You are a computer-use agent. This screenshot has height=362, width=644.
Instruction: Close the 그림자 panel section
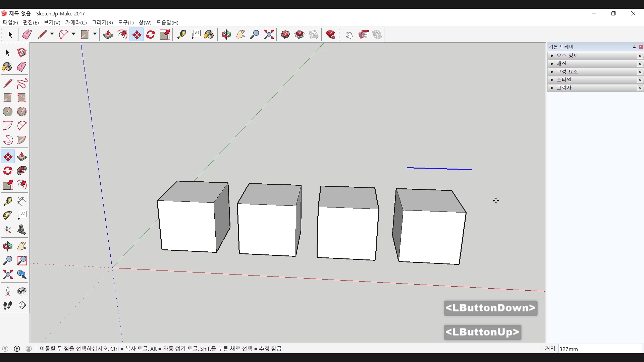(640, 88)
